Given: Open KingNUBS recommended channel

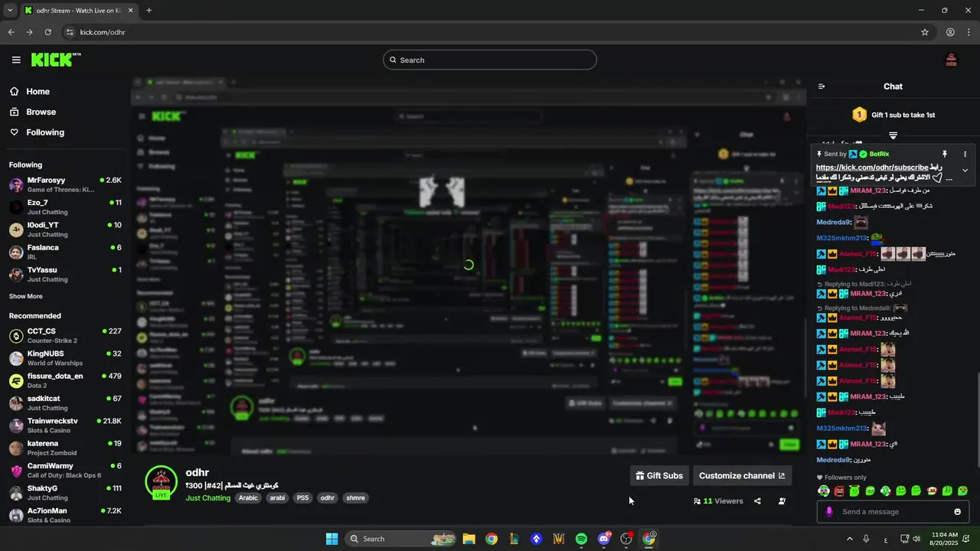Looking at the screenshot, I should pos(65,358).
